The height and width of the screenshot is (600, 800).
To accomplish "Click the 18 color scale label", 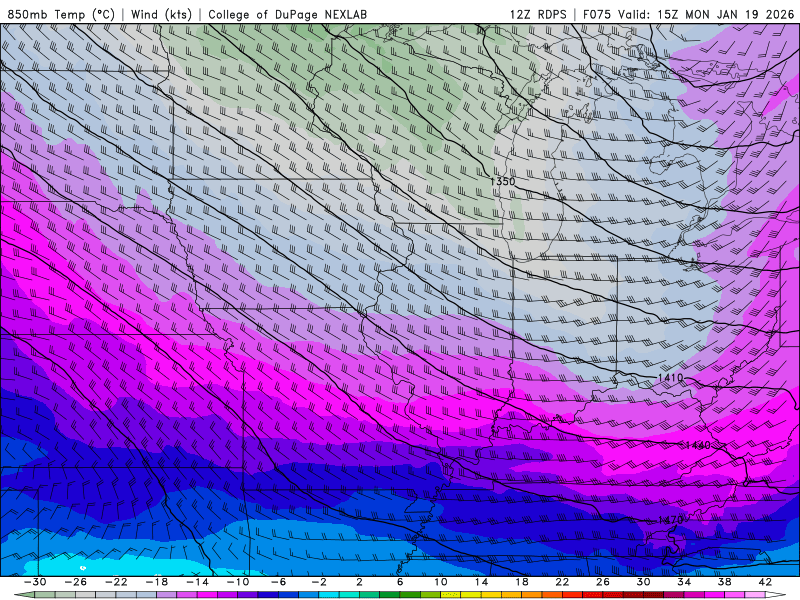I will click(521, 582).
